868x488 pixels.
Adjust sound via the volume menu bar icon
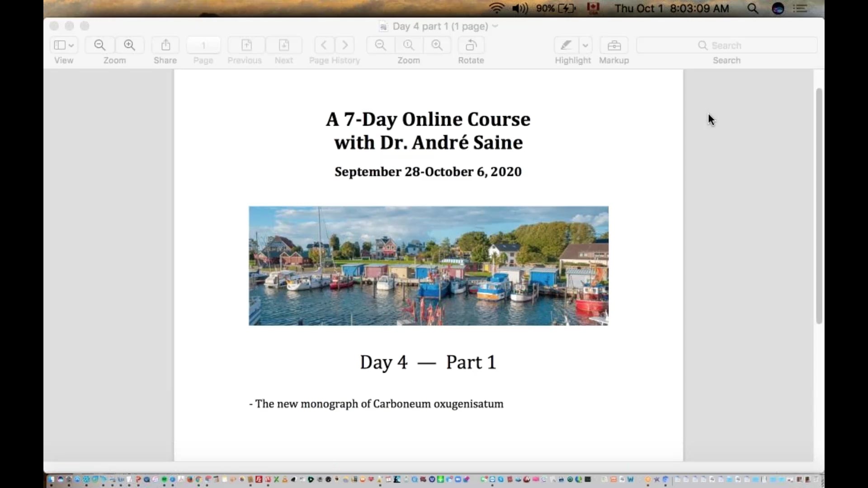click(520, 8)
